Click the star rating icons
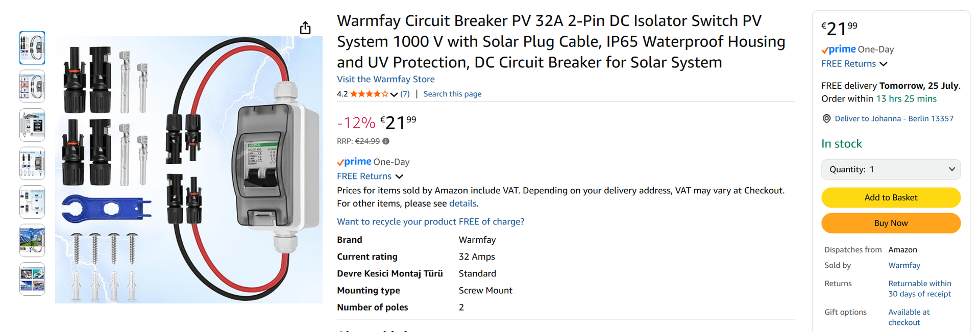The height and width of the screenshot is (332, 980). pyautogui.click(x=369, y=94)
